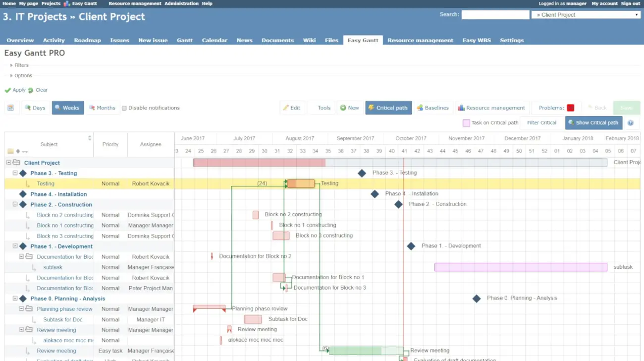Click the red Problems counter badge
Image resolution: width=644 pixels, height=361 pixels.
(570, 108)
